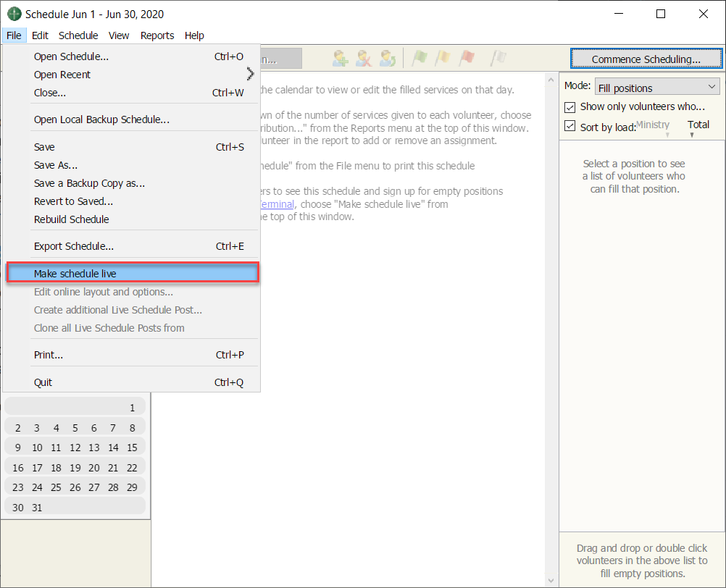This screenshot has height=588, width=726.
Task: Toggle sort order under the Total column
Action: coord(692,135)
